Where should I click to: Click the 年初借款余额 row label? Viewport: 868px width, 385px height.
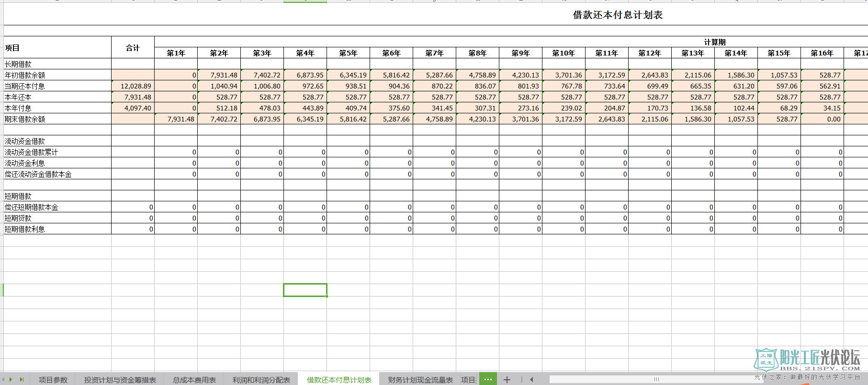[25, 75]
